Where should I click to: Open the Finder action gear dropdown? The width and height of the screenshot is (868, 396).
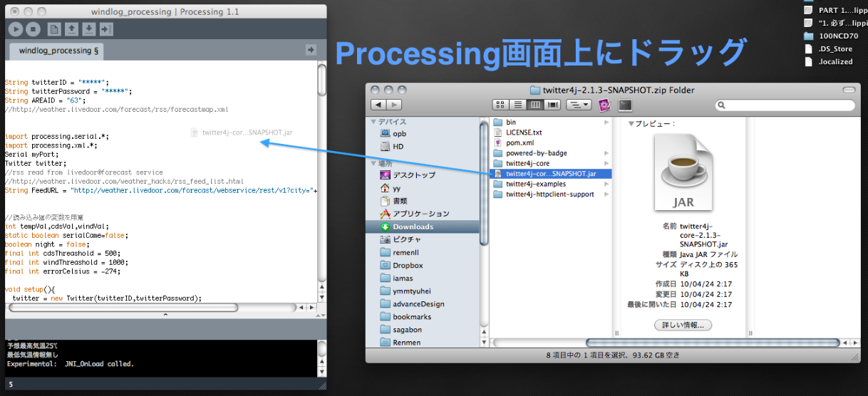[x=579, y=105]
